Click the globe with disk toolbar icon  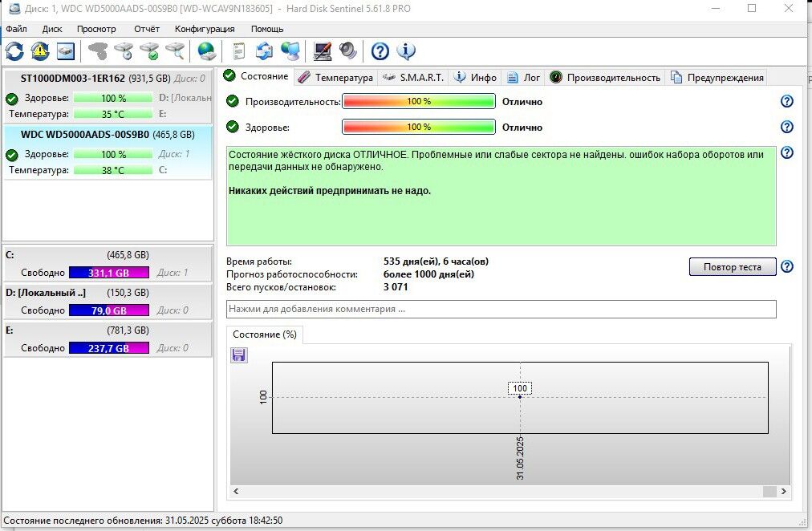(x=207, y=51)
